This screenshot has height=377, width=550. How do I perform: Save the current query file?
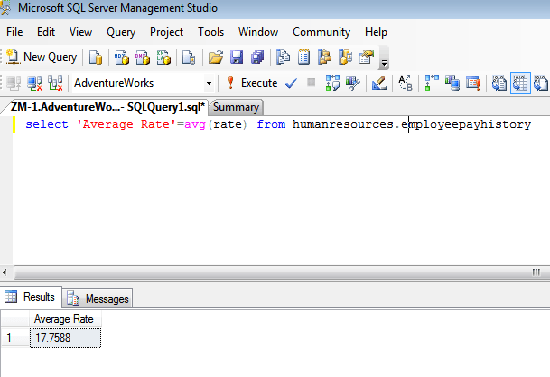point(237,57)
